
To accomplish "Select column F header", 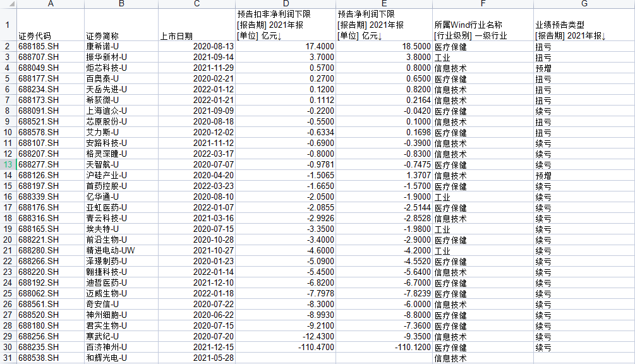I will 483,4.
